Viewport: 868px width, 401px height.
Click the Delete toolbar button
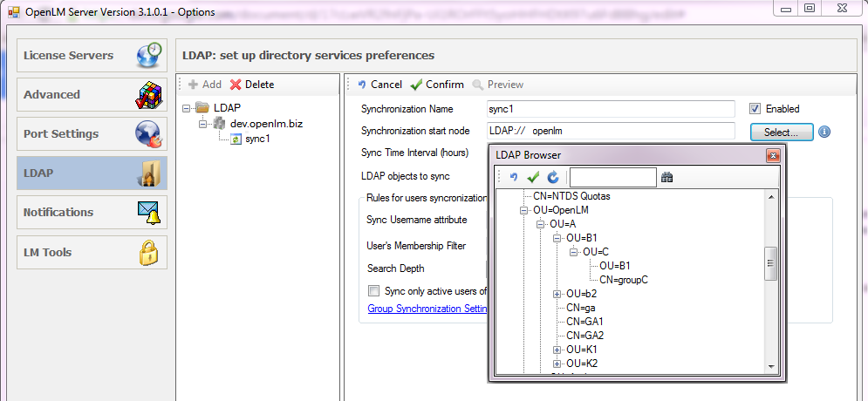[x=252, y=85]
